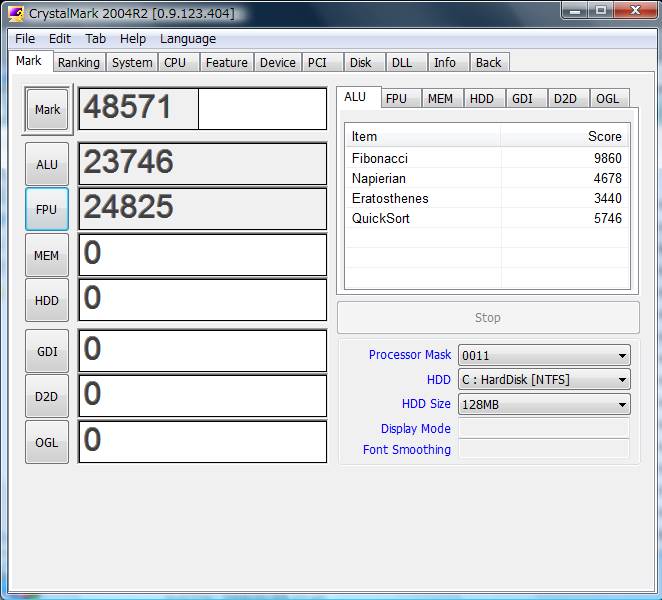This screenshot has width=662, height=600.
Task: Click the D2D benchmark button
Action: tap(47, 396)
